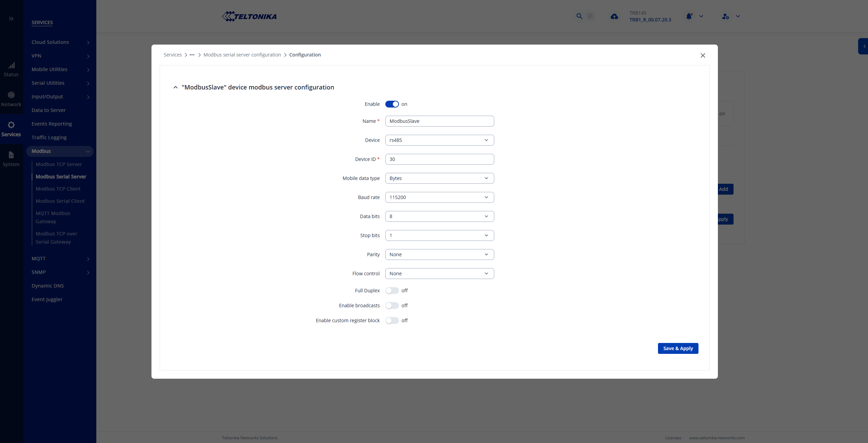Expand the MQTT menu item

click(x=60, y=259)
